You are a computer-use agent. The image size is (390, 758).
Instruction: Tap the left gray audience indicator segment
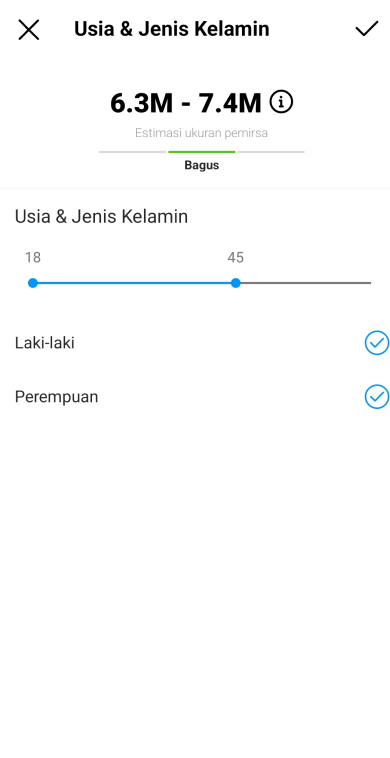point(132,152)
